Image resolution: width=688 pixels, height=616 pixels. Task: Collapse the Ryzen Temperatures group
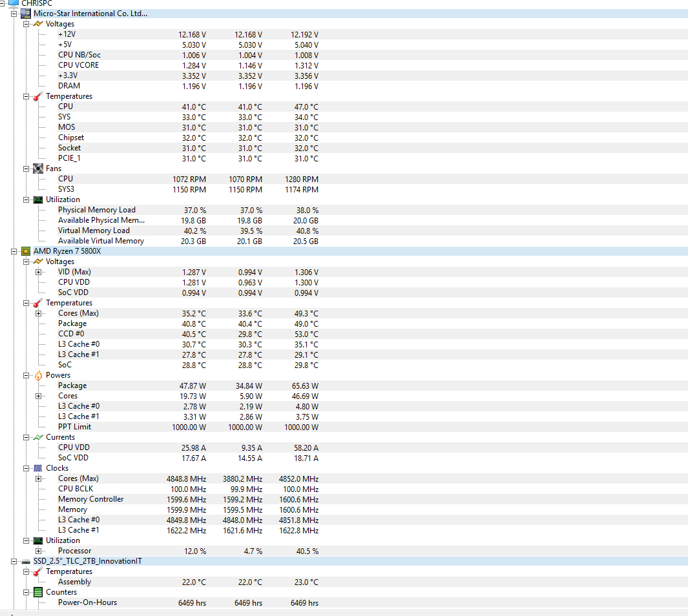click(26, 303)
